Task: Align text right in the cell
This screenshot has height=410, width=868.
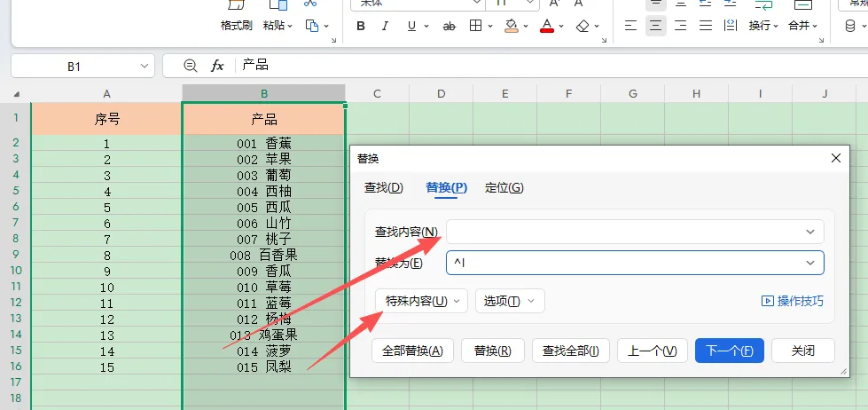Action: click(680, 26)
